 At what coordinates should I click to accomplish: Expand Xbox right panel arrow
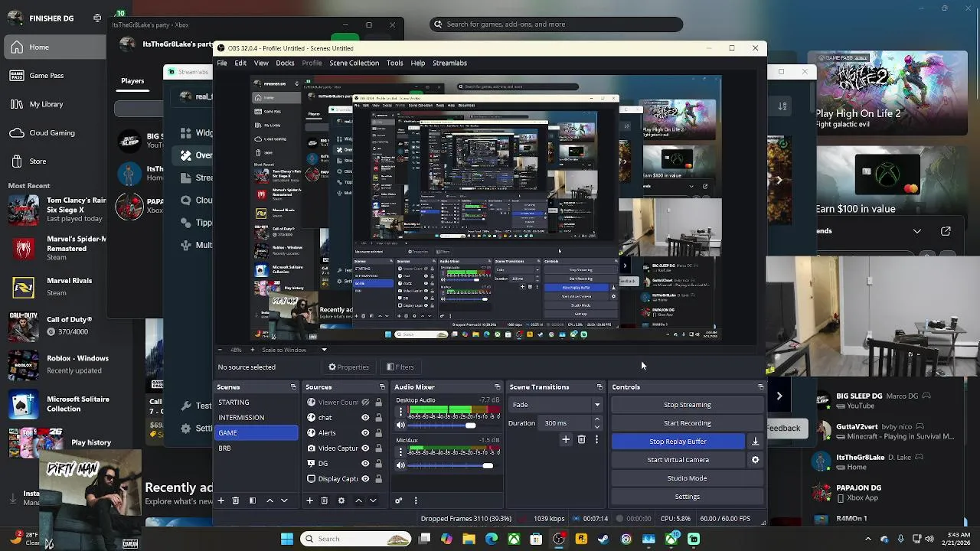tap(779, 396)
